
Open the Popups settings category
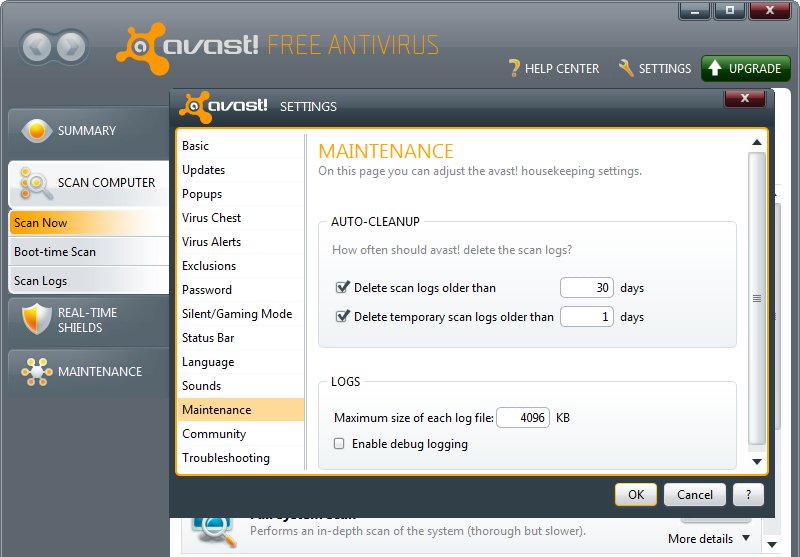coord(241,194)
